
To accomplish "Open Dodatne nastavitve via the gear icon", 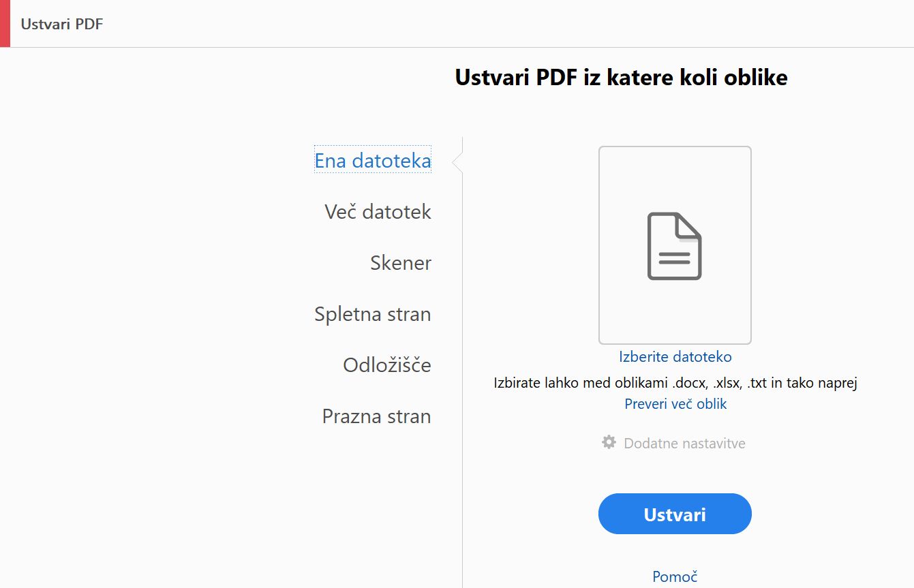I will (609, 442).
